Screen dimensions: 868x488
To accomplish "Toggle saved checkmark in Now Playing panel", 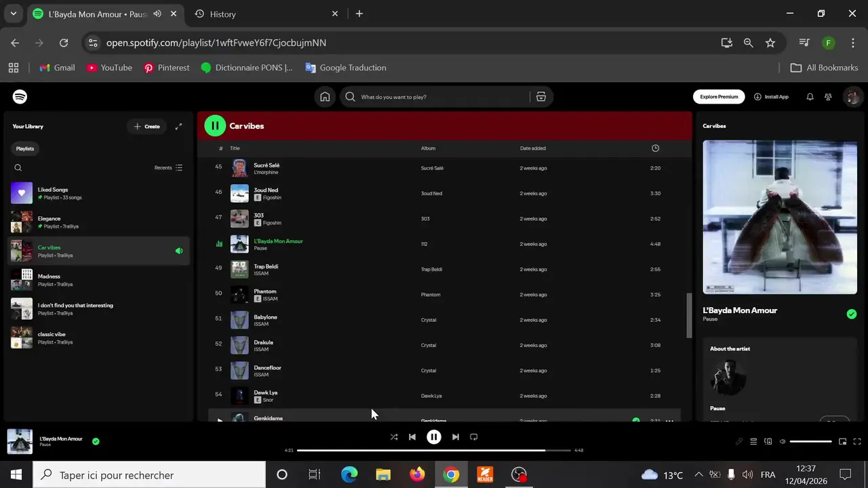I will (x=852, y=314).
